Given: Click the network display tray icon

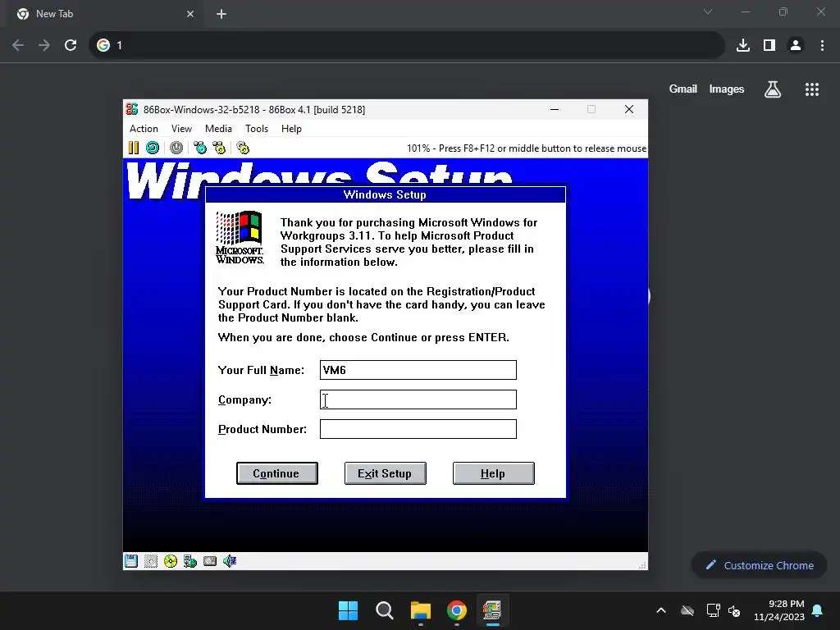Looking at the screenshot, I should pyautogui.click(x=713, y=610).
